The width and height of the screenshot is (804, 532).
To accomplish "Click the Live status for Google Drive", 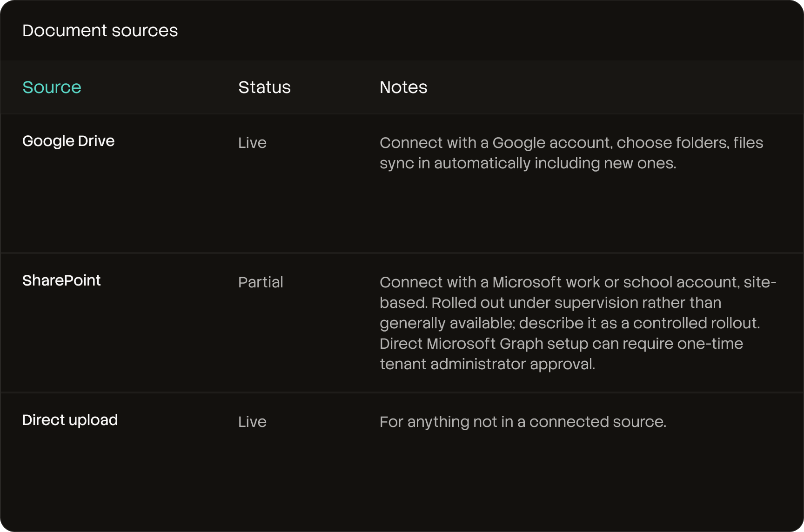I will (x=252, y=143).
